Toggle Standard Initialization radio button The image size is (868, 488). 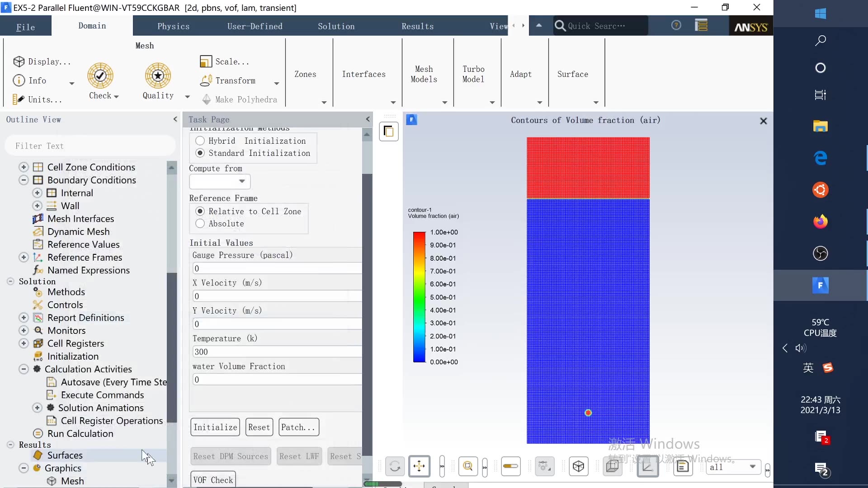[x=200, y=153]
